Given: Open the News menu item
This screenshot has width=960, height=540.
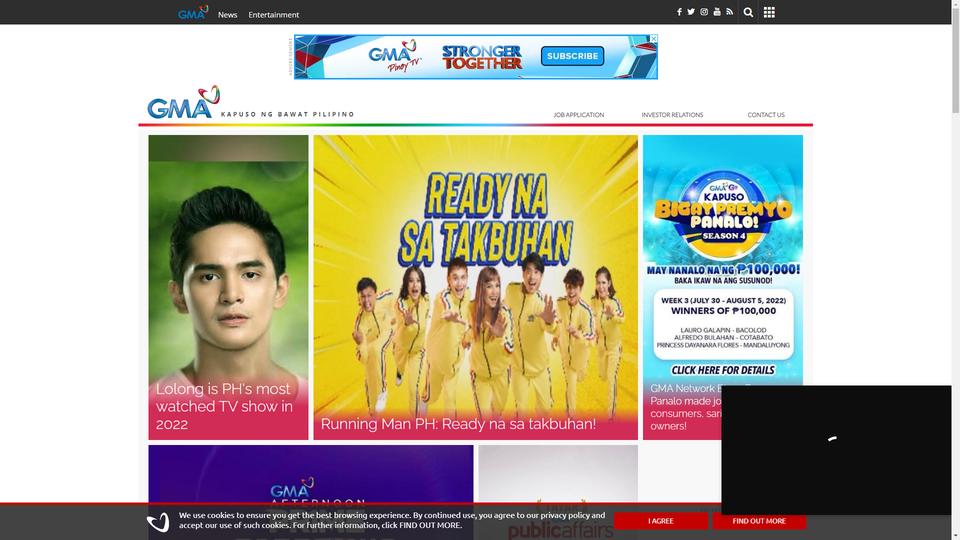Looking at the screenshot, I should [227, 15].
